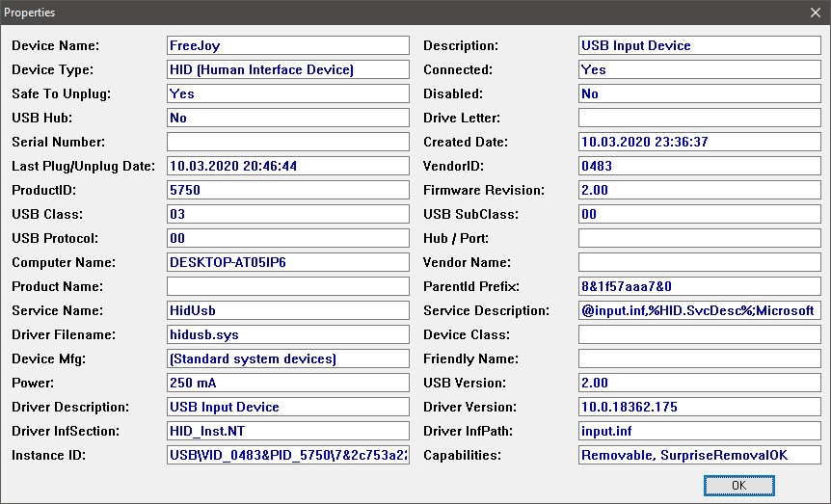Screen dimensions: 831x504
Task: Click the empty Drive Letter field
Action: [700, 118]
